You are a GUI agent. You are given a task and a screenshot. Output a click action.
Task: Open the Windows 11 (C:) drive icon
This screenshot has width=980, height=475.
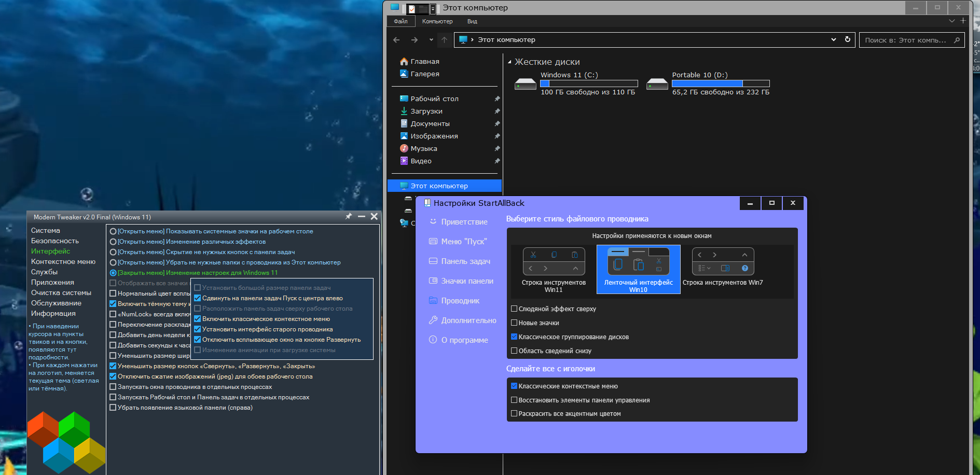525,84
